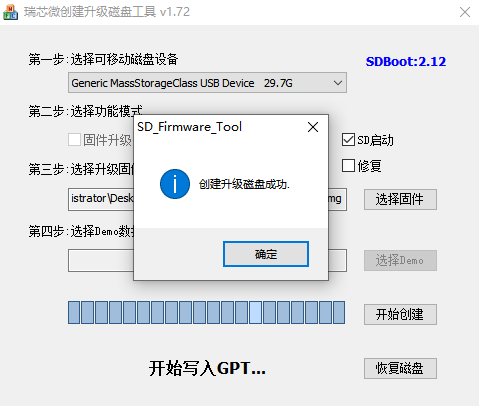Click the 第一步:选择可移动磁盘设备 label

[103, 59]
